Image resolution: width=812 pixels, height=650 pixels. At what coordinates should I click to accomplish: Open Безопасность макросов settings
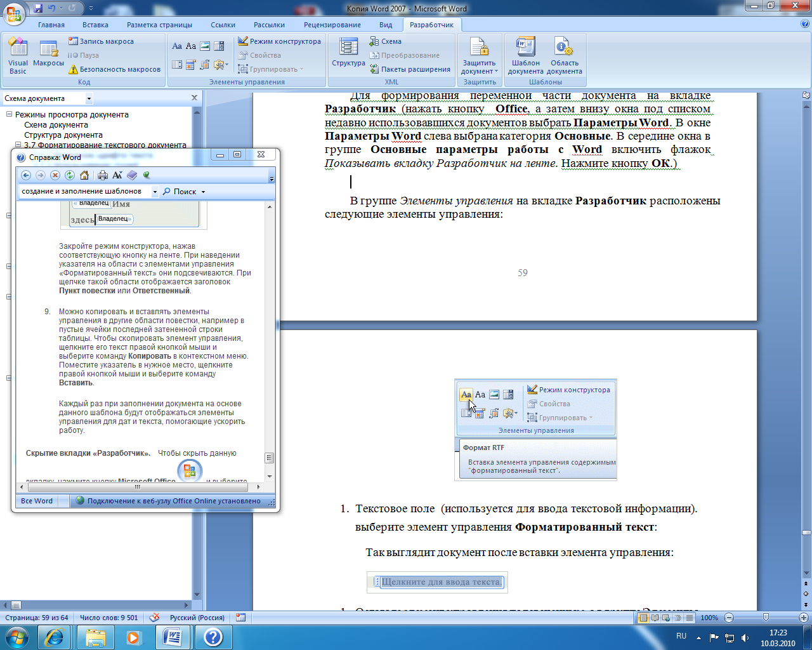115,69
